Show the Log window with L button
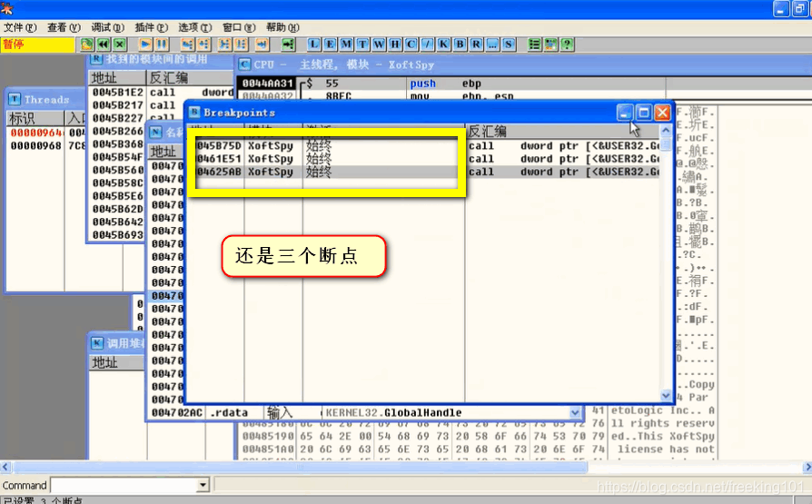This screenshot has height=504, width=812. click(314, 44)
